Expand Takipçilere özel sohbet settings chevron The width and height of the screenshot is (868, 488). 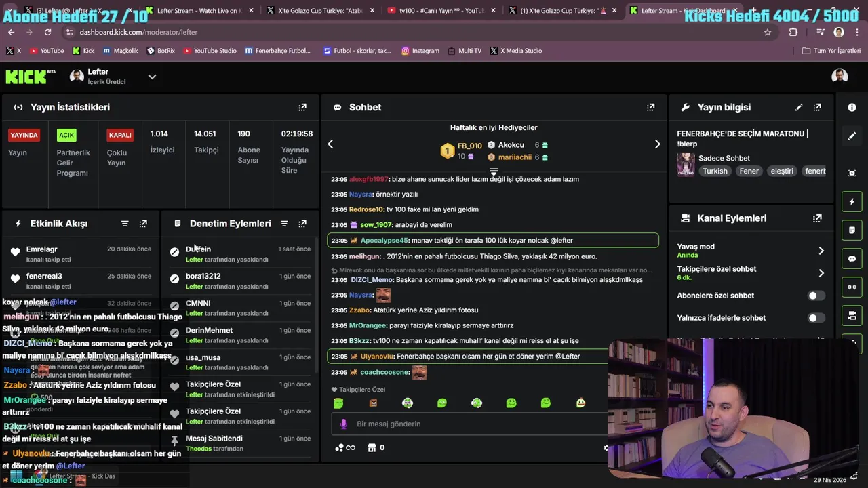(x=821, y=273)
